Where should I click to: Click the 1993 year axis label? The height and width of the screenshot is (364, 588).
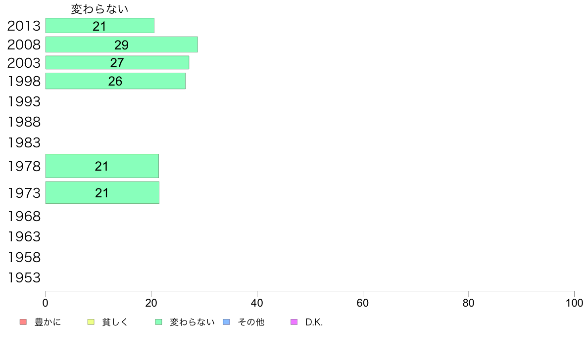24,101
